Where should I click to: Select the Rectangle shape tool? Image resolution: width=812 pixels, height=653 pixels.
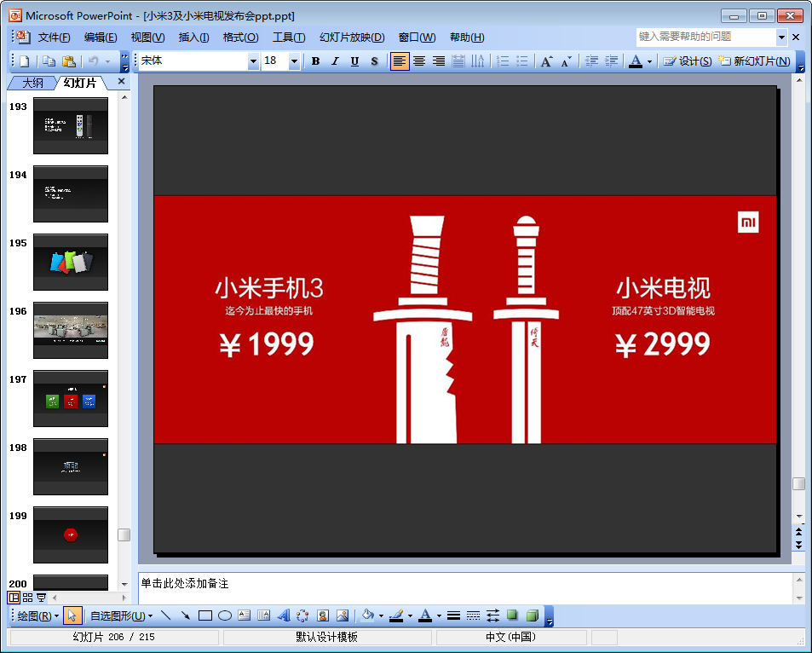tap(205, 615)
